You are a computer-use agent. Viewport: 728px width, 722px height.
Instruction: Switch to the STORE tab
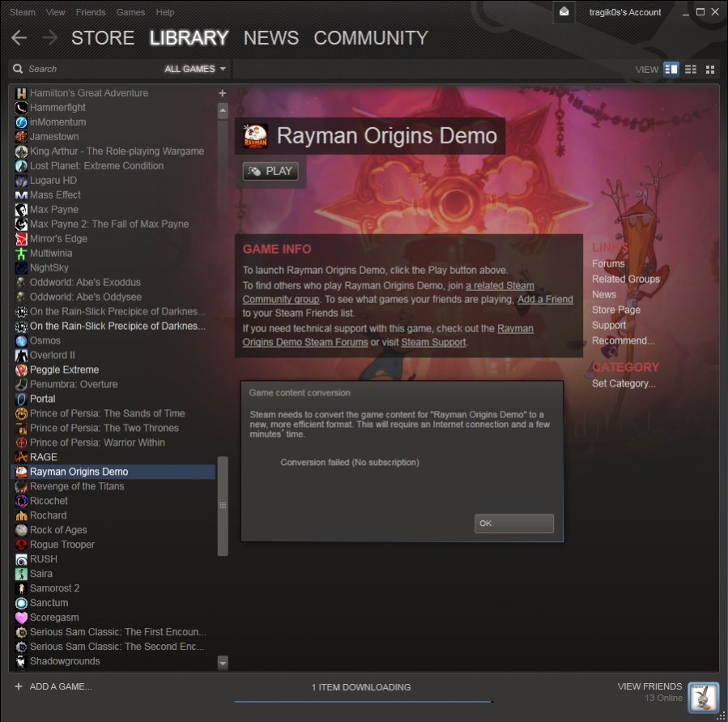coord(103,37)
